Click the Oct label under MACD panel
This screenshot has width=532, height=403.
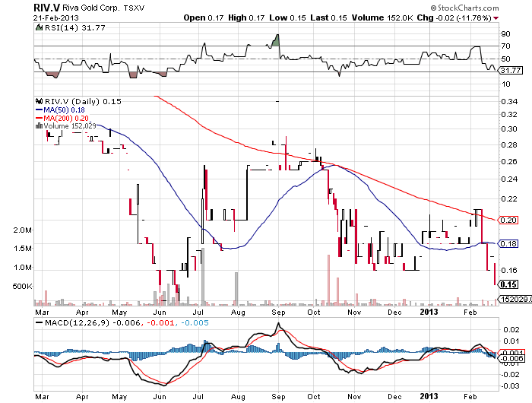coord(314,397)
